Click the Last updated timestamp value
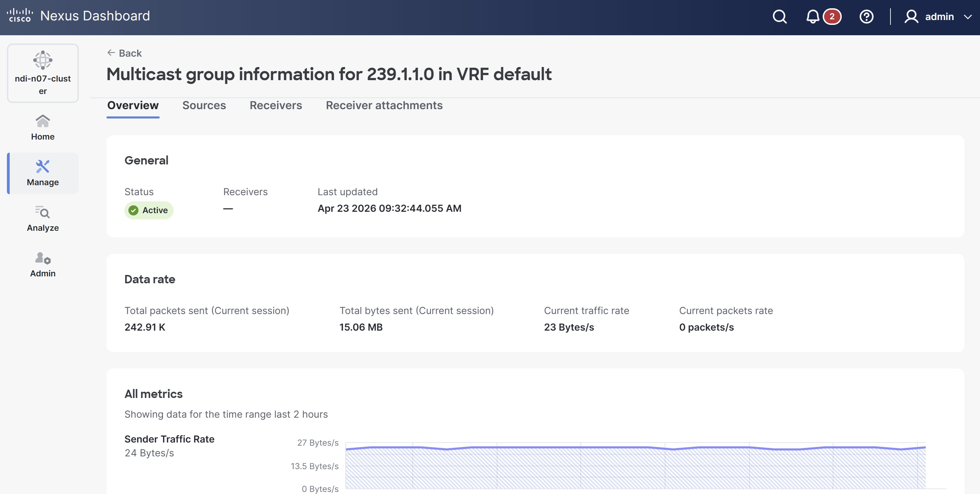 coord(389,208)
